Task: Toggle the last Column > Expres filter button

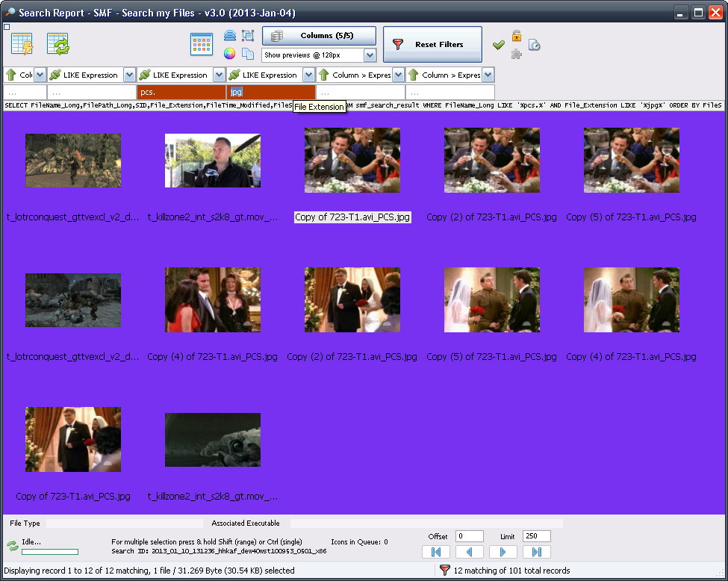Action: click(x=444, y=75)
